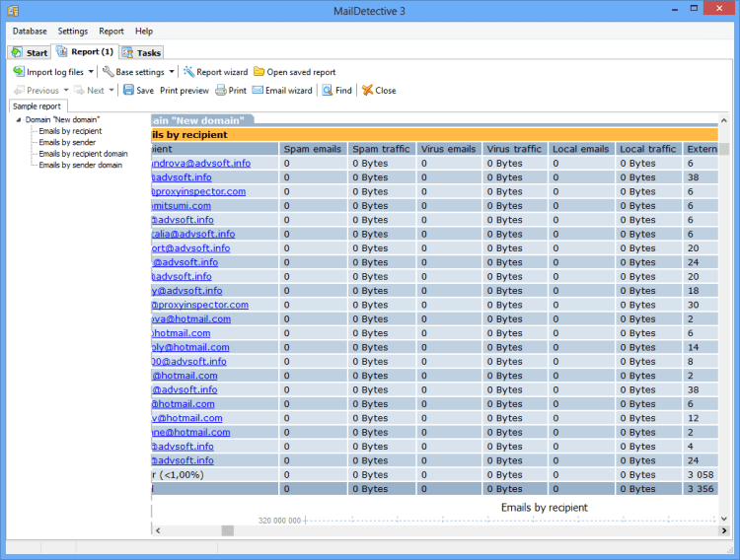Viewport: 740px width, 560px height.
Task: Click the vertical scrollbar down arrow
Action: click(x=725, y=518)
